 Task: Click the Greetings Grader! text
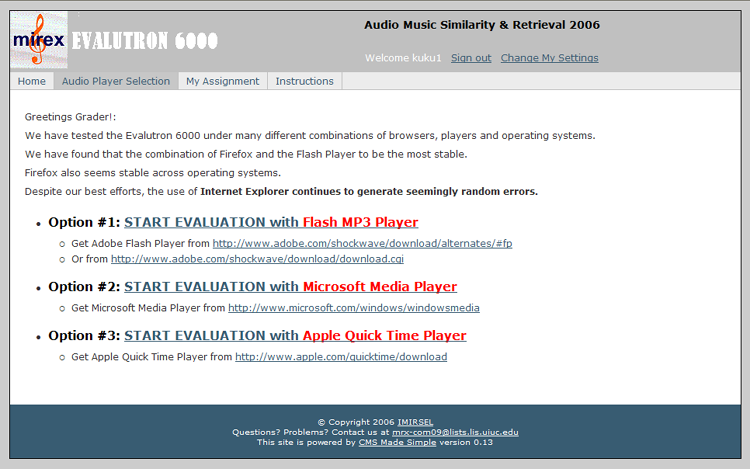70,117
